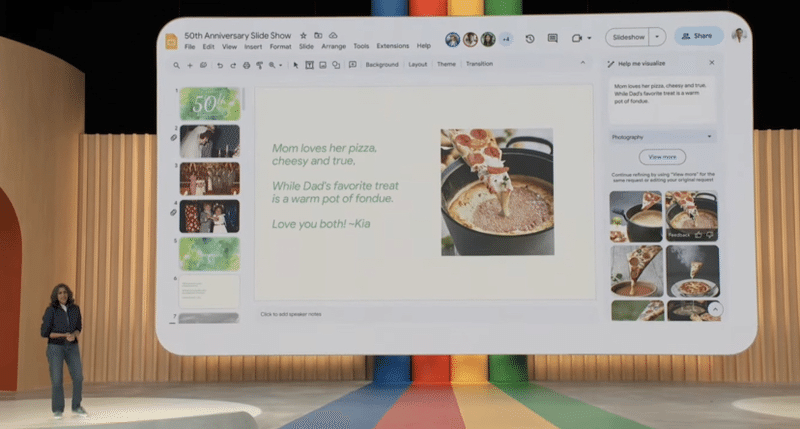Click the add comment toolbar icon
This screenshot has width=800, height=429.
click(353, 64)
